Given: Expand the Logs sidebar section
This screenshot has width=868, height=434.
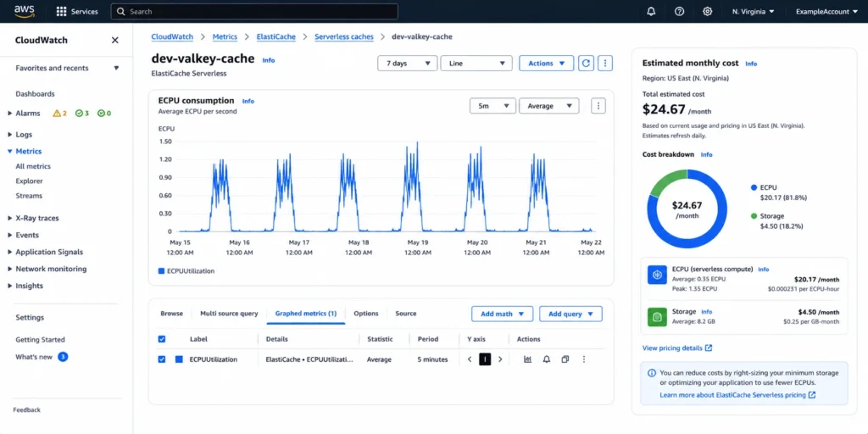Looking at the screenshot, I should 10,135.
